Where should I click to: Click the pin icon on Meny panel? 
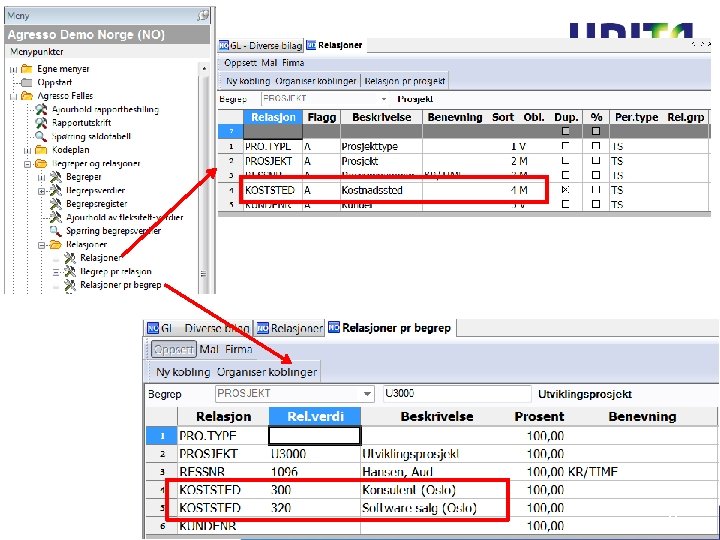tap(202, 16)
